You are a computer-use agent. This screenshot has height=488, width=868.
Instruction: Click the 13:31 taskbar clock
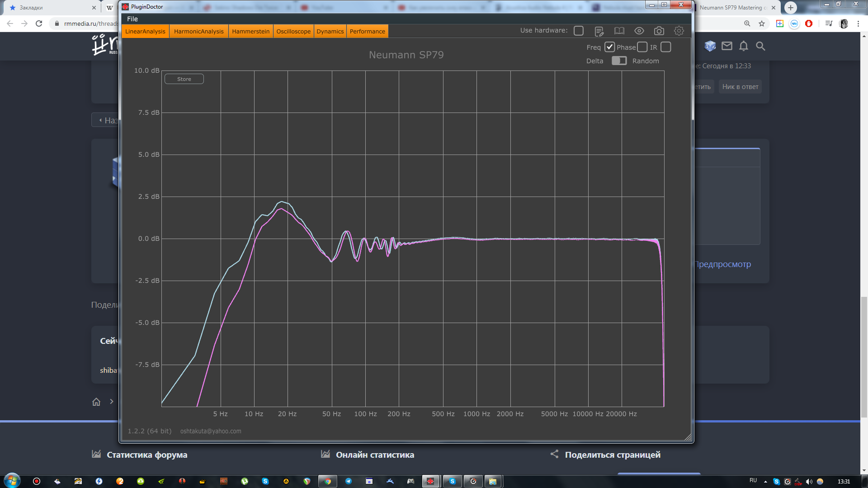pyautogui.click(x=844, y=482)
